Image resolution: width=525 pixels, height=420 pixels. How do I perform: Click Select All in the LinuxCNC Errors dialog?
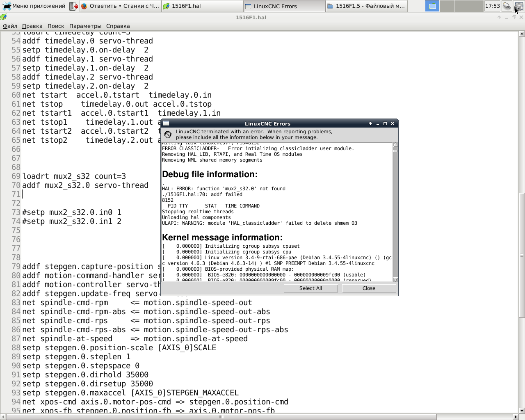click(x=310, y=288)
